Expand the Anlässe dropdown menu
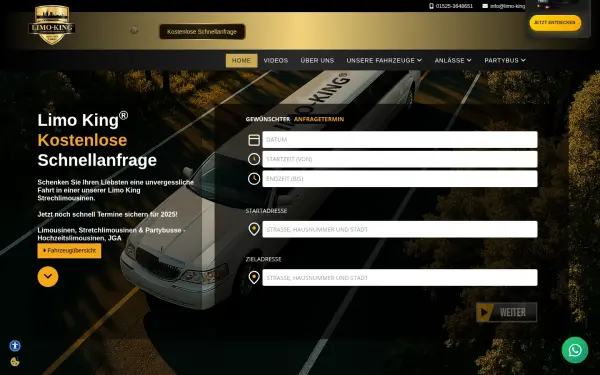 click(453, 60)
